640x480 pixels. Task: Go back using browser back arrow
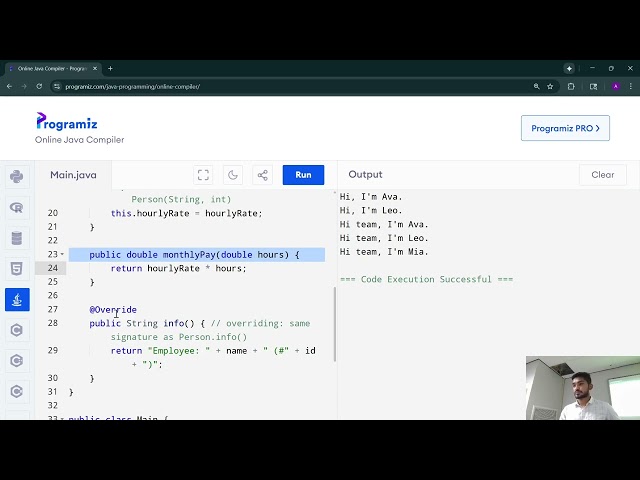coord(9,87)
